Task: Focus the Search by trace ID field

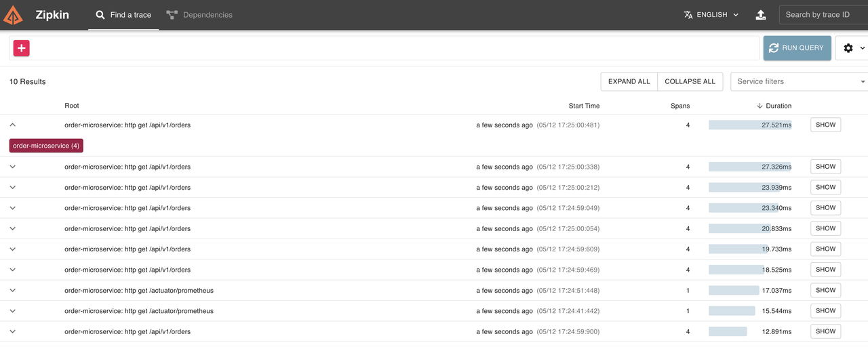Action: coord(823,15)
